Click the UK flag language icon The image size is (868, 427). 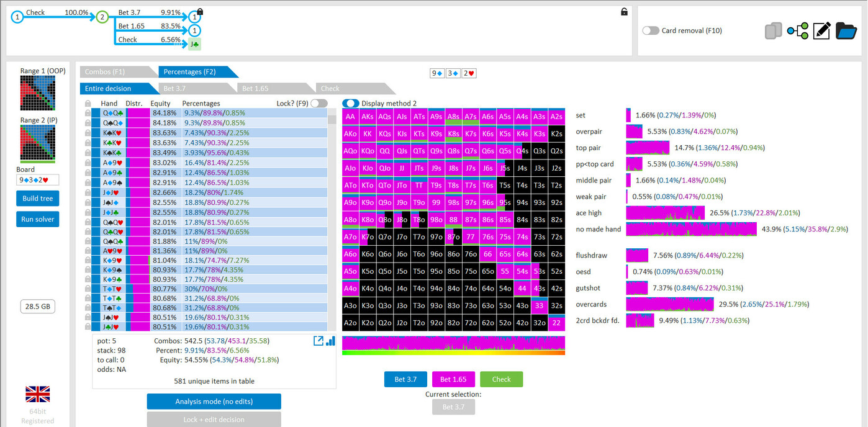click(x=37, y=394)
